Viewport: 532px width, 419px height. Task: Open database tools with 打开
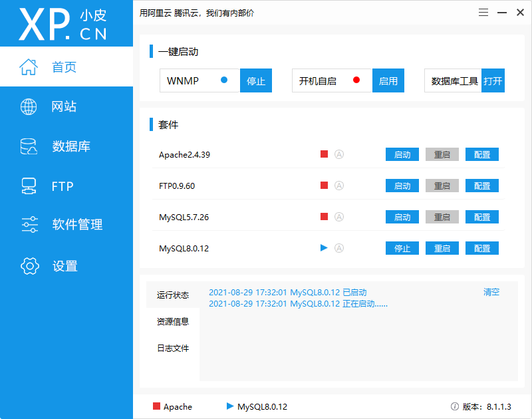pos(493,80)
